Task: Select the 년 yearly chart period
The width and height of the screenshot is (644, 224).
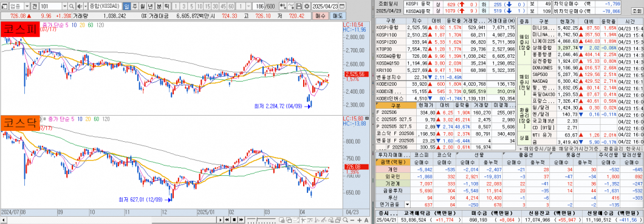Action: pyautogui.click(x=150, y=6)
